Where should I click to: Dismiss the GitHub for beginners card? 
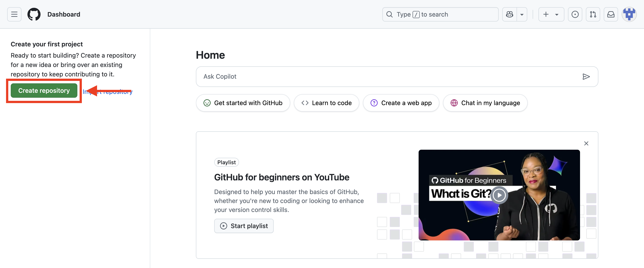[586, 143]
